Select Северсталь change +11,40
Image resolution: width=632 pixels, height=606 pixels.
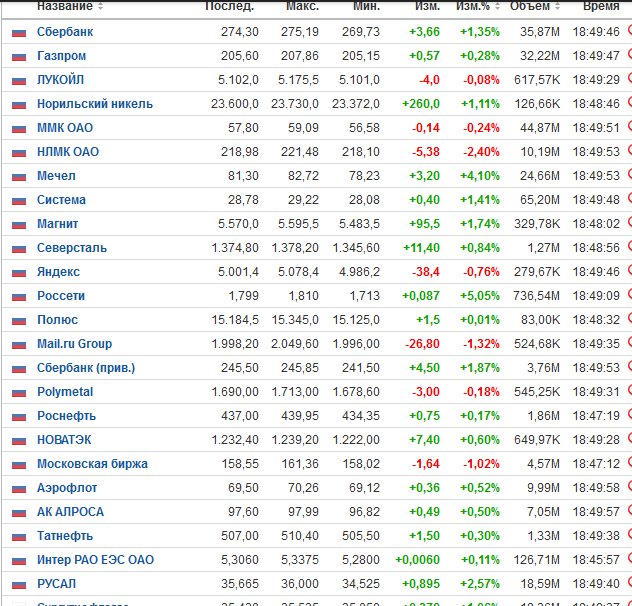[x=421, y=248]
